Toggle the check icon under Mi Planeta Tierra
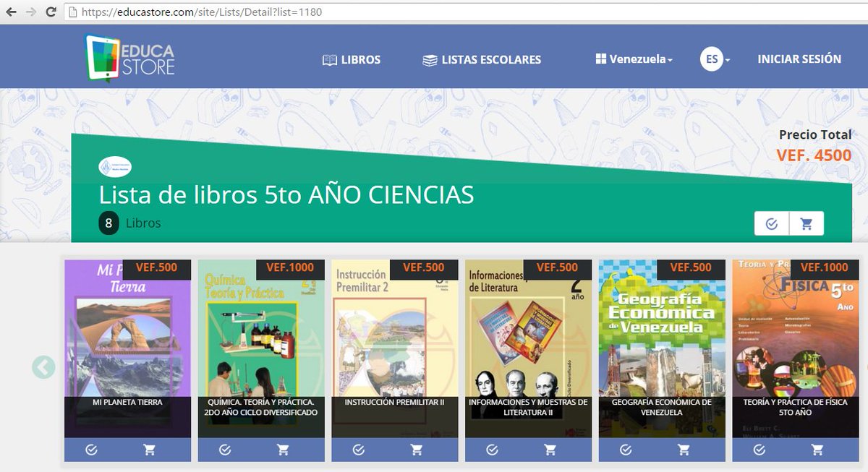This screenshot has width=868, height=472. pyautogui.click(x=91, y=450)
